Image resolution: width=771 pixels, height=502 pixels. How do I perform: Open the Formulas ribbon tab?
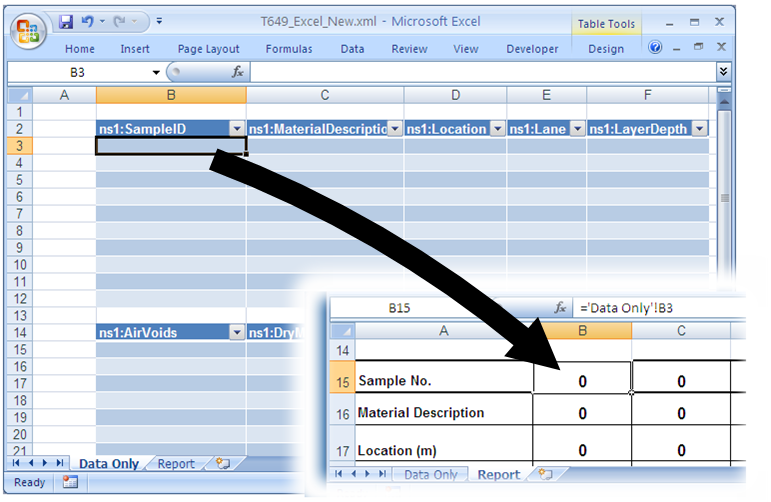pos(288,48)
